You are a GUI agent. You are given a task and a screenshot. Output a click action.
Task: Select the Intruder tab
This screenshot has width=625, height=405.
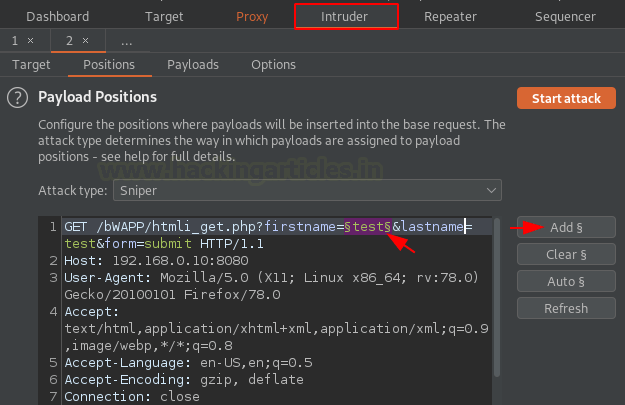click(345, 16)
